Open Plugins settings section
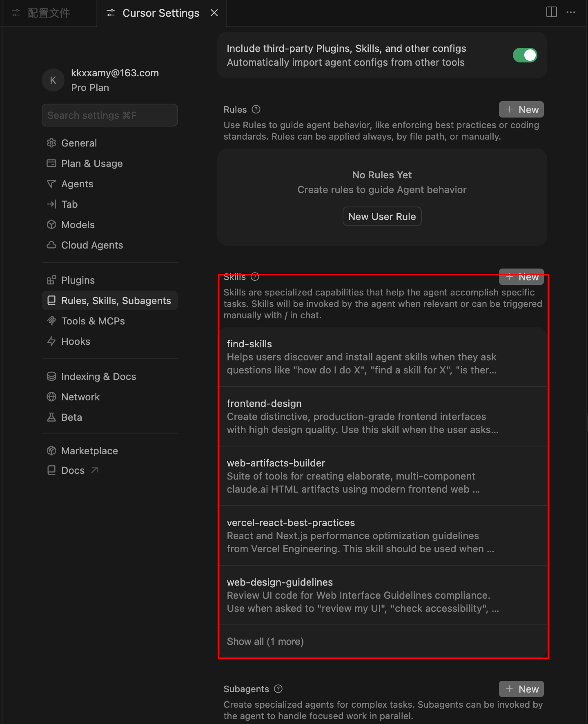Screen dimensions: 588x724 pyautogui.click(x=110, y=280)
